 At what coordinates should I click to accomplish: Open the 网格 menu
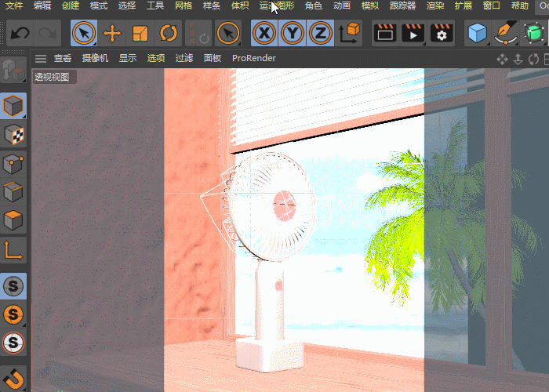pyautogui.click(x=184, y=5)
